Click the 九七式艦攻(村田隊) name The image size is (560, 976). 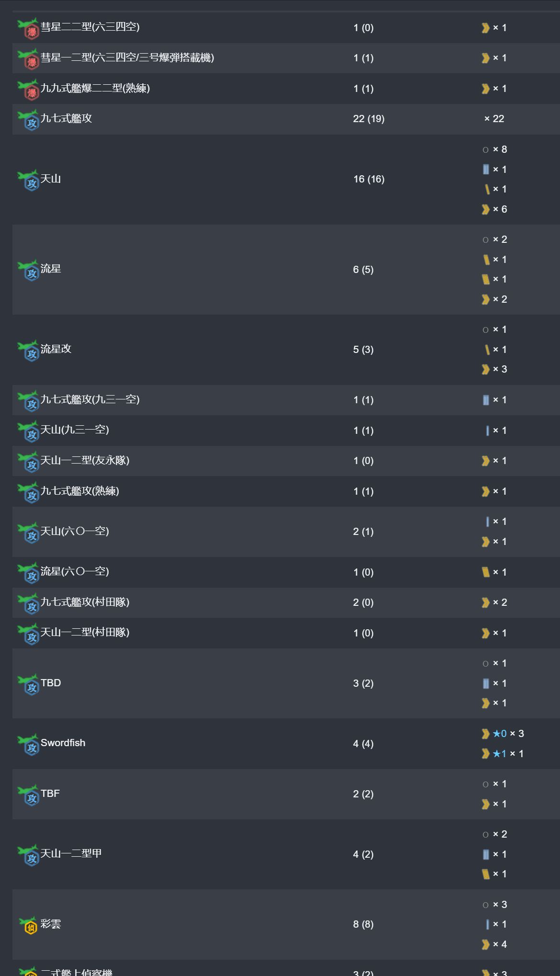coord(85,602)
